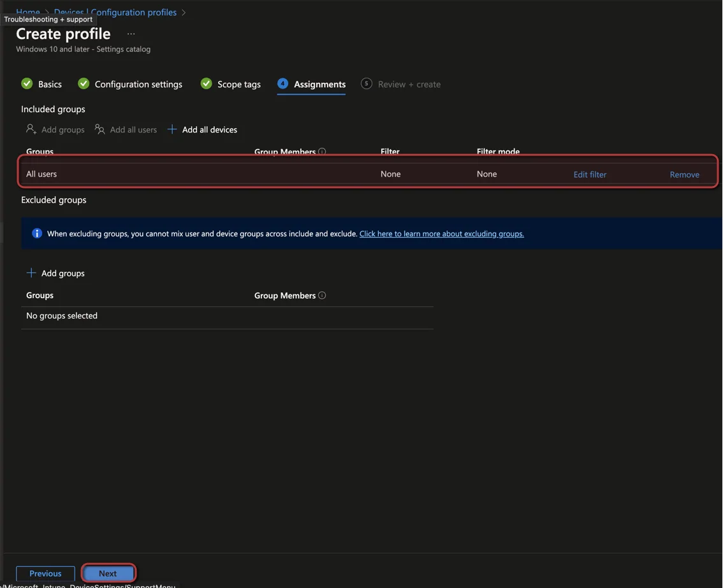
Task: Click the plus icon beside Add all devices
Action: pyautogui.click(x=172, y=129)
